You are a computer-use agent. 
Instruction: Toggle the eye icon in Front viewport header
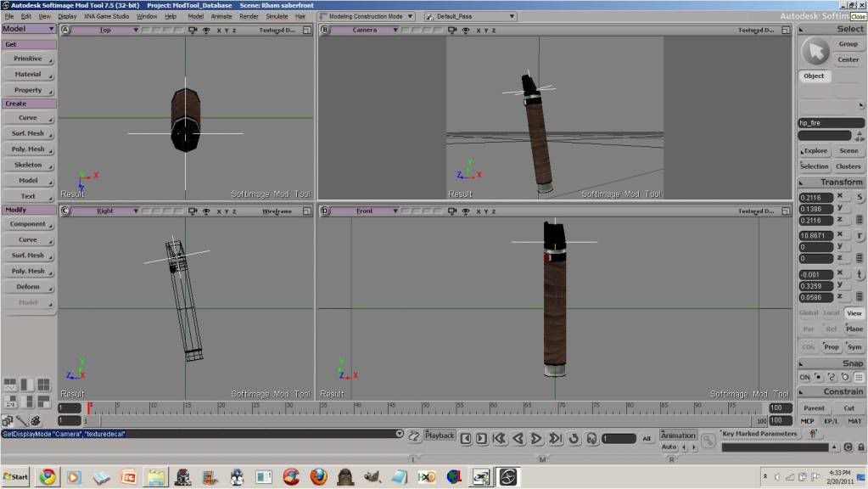(466, 211)
